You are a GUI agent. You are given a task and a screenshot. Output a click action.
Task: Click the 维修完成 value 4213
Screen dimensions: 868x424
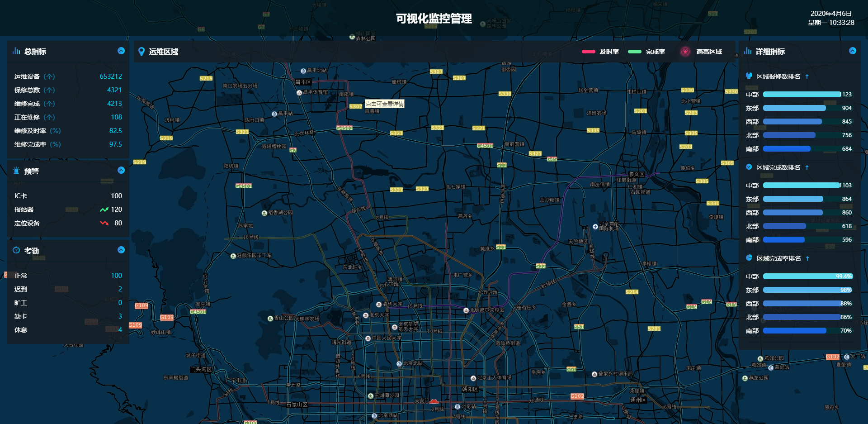pos(114,104)
